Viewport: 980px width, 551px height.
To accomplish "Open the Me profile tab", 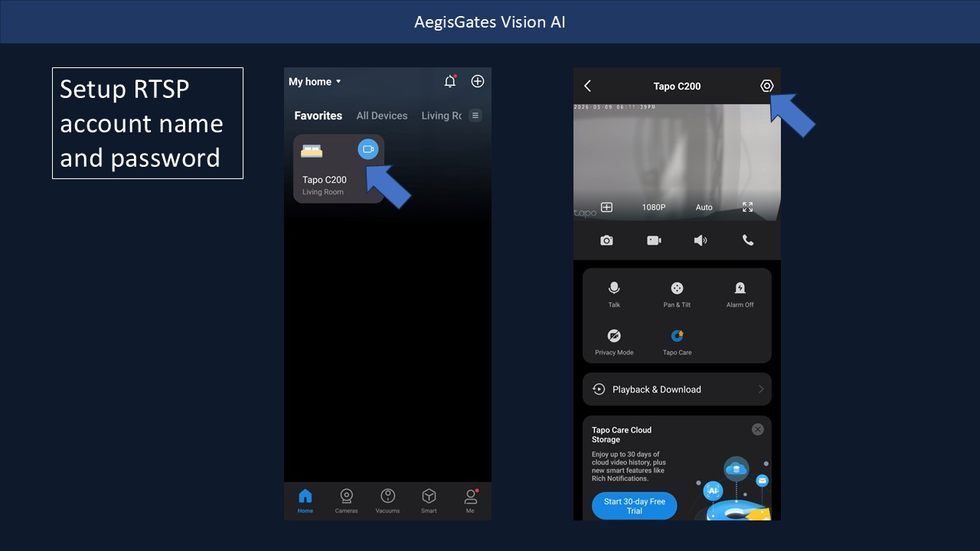I will (470, 500).
